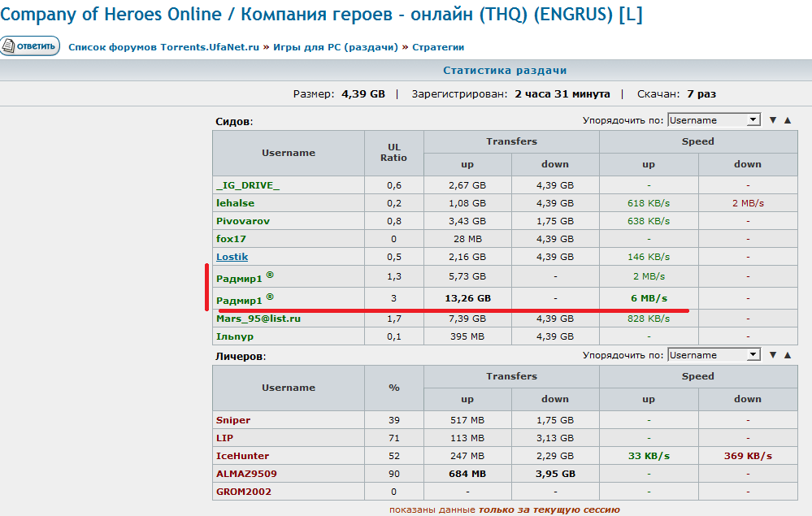The width and height of the screenshot is (812, 516).
Task: Select the bold 6 MB/s speed cell
Action: click(x=649, y=298)
